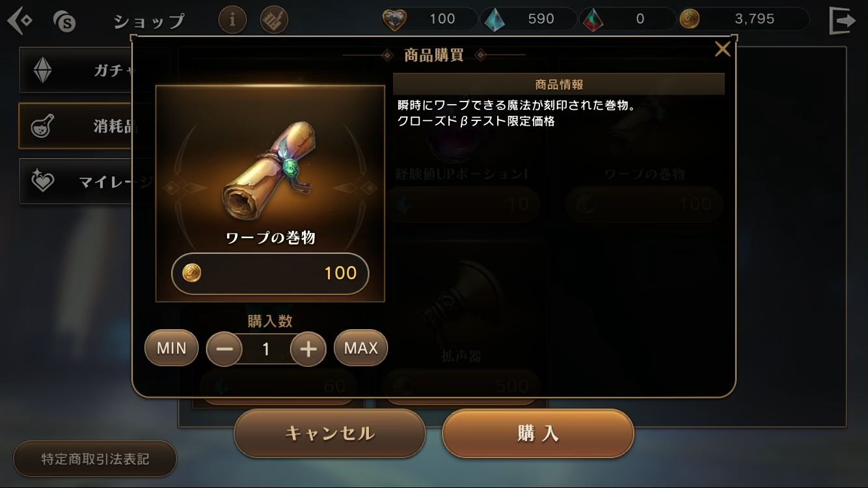Select the 消耗品 shop tab
This screenshot has width=868, height=488.
pyautogui.click(x=76, y=126)
